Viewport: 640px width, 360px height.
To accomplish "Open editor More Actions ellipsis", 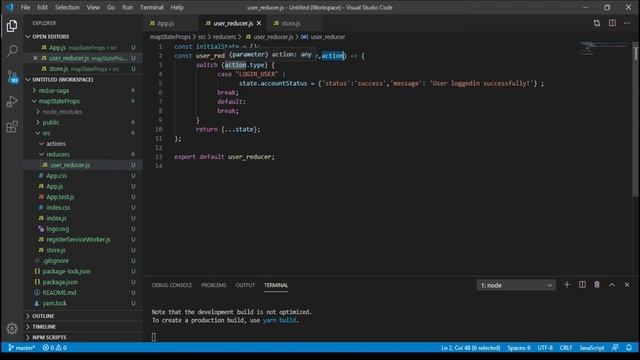I will [627, 23].
